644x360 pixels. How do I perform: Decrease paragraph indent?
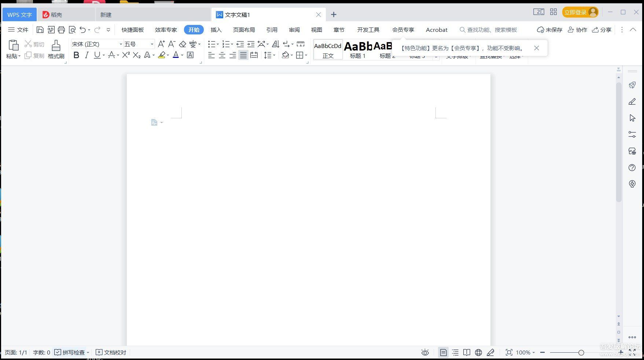click(x=240, y=44)
